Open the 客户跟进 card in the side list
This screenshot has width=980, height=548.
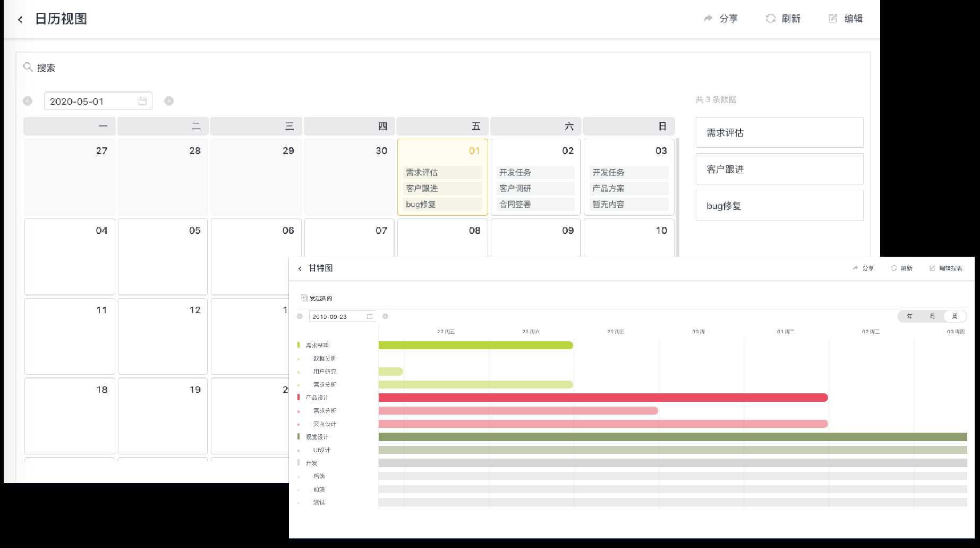pyautogui.click(x=779, y=169)
